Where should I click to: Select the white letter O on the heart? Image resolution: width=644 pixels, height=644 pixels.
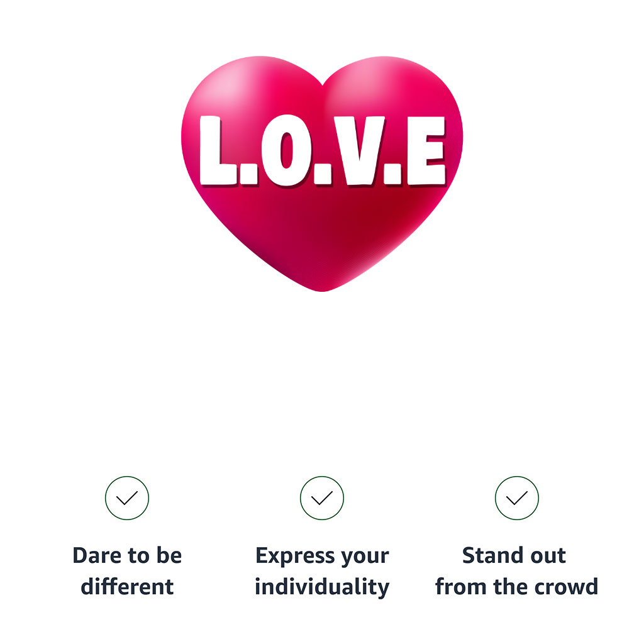[x=286, y=150]
